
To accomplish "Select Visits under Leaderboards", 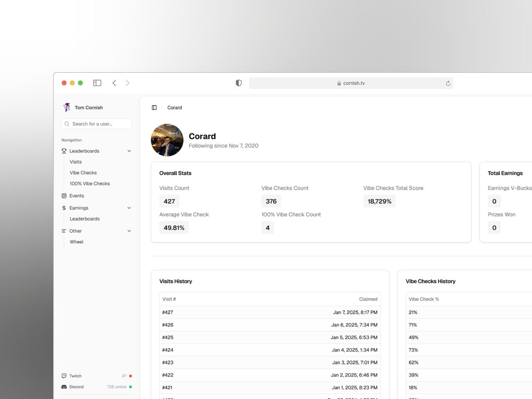I will click(x=75, y=162).
